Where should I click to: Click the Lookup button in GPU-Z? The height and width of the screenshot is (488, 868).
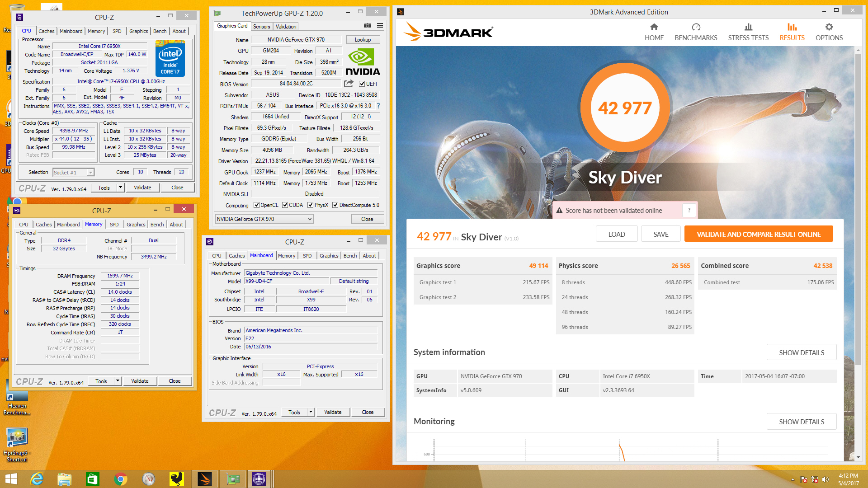point(363,40)
